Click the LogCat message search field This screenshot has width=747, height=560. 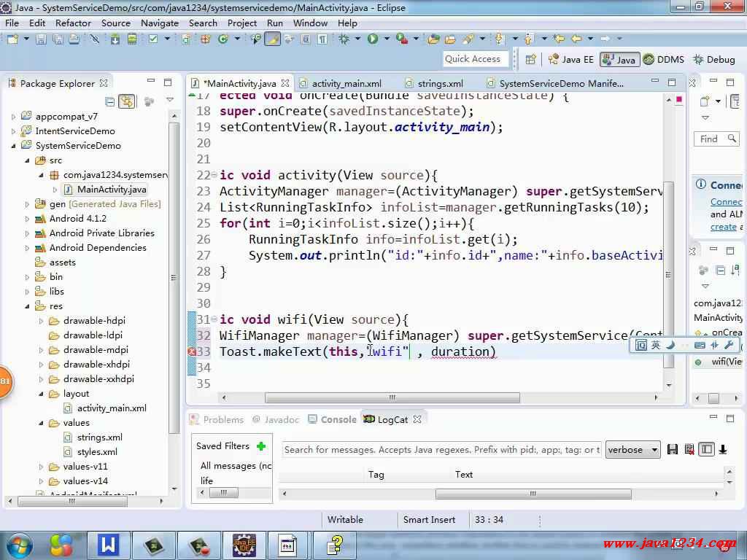click(x=441, y=449)
